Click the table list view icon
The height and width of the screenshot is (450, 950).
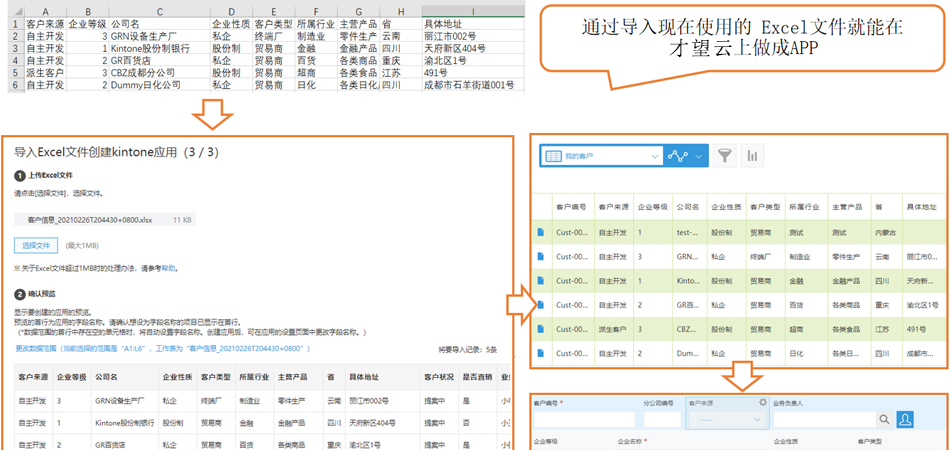point(554,156)
